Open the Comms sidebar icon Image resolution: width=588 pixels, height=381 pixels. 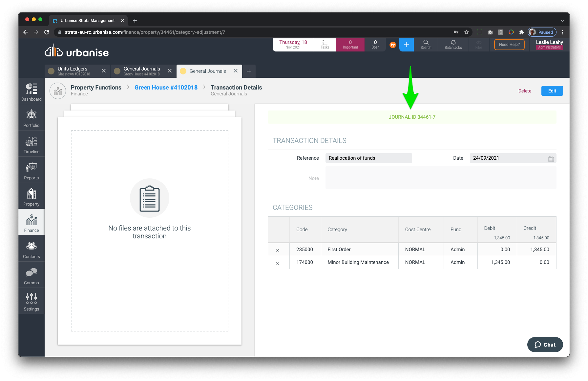31,275
